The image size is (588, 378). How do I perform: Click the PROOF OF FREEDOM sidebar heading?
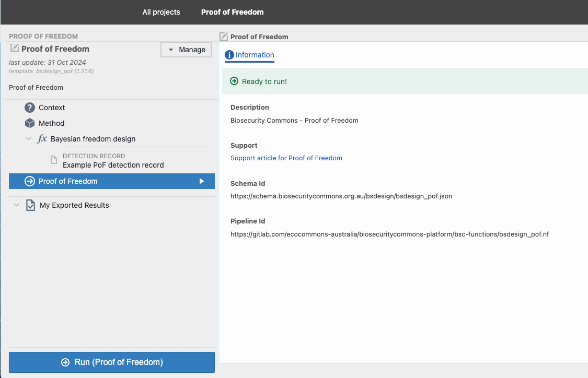43,37
